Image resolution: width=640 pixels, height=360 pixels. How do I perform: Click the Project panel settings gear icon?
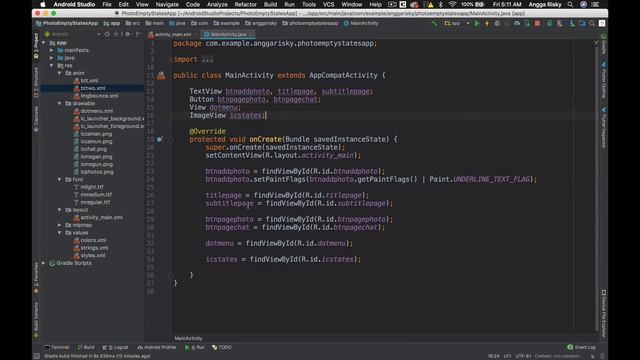128,34
